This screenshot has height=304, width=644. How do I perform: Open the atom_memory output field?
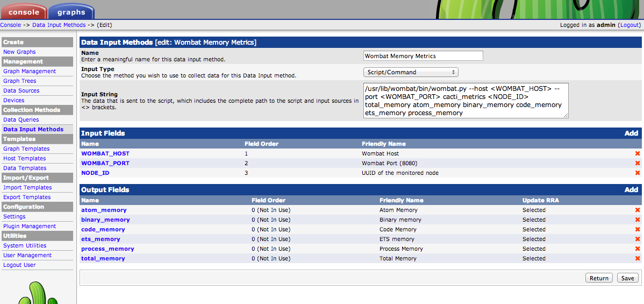104,210
